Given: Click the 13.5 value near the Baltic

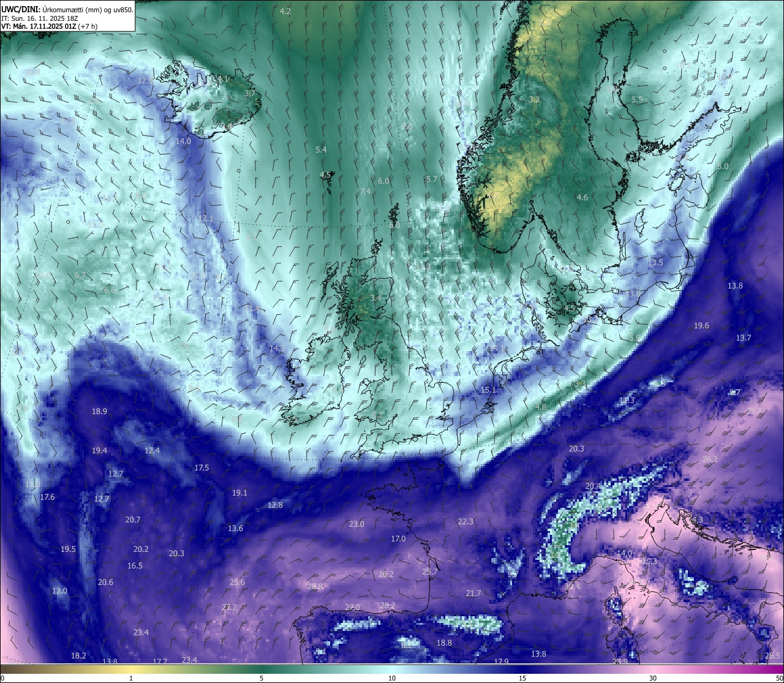Looking at the screenshot, I should [x=655, y=262].
